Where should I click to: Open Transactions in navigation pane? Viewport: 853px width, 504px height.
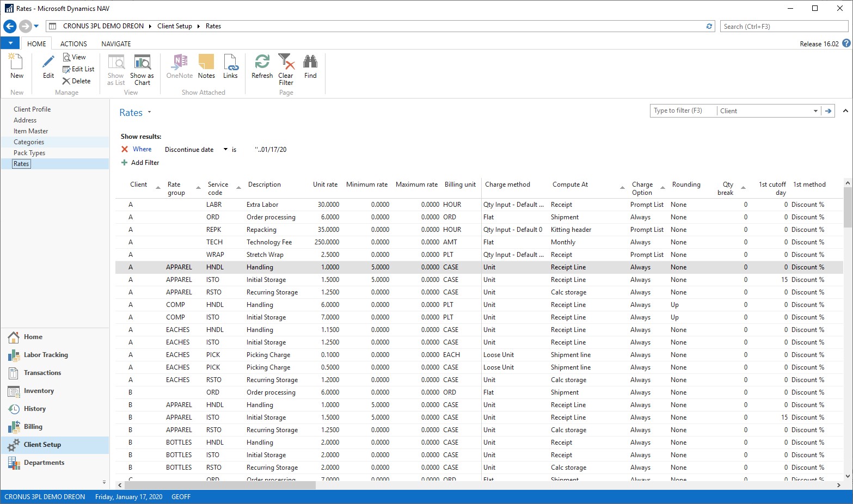coord(55,373)
